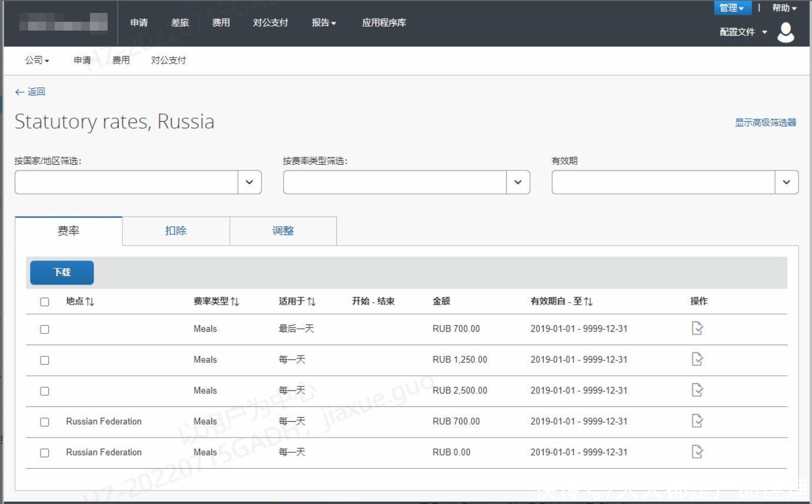Select the RUB 1,250.00 amount cell
The image size is (812, 504).
pos(460,360)
